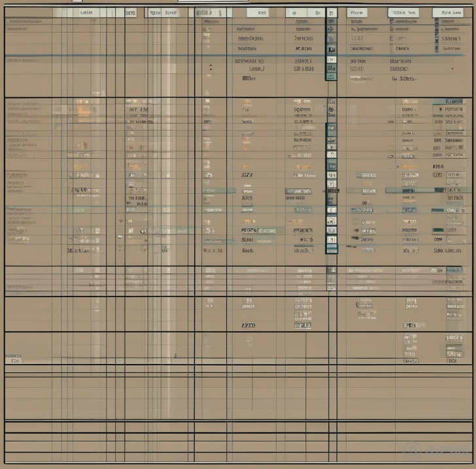The width and height of the screenshot is (476, 469).
Task: Expand the small arrow marker in the middle column
Action: click(211, 67)
